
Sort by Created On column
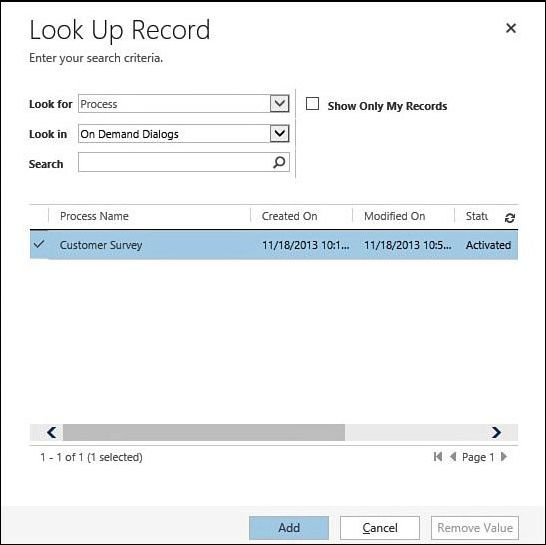coord(289,216)
